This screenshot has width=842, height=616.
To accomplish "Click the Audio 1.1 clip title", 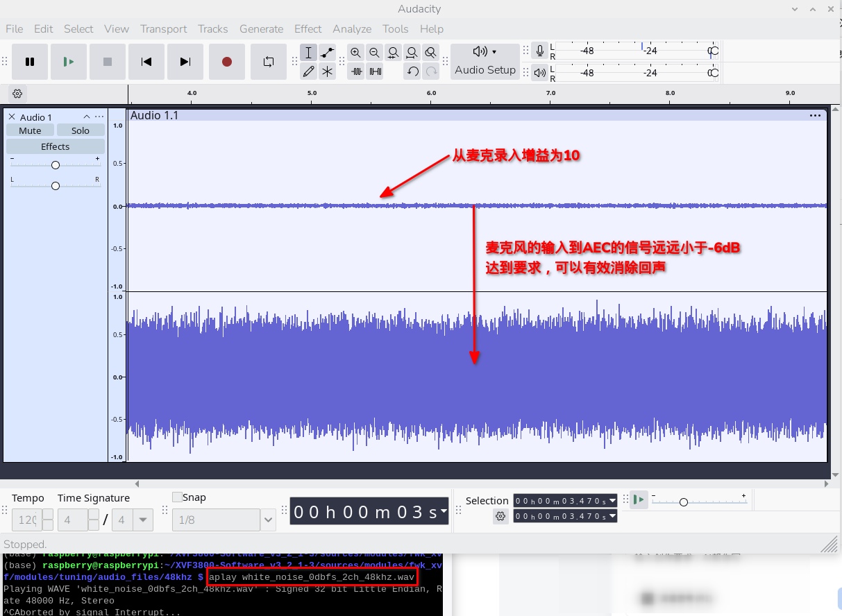I will 154,115.
